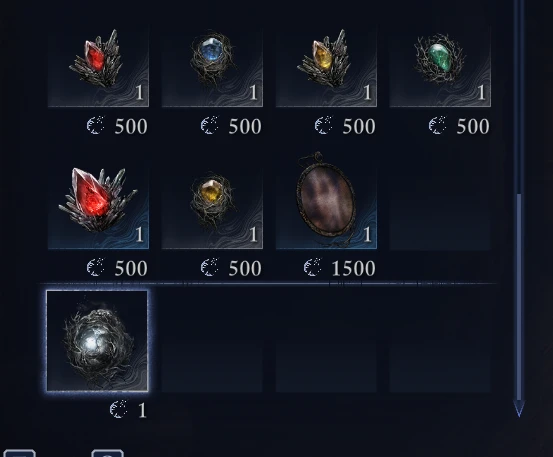Click the 1500 price under the mirror

(x=353, y=268)
